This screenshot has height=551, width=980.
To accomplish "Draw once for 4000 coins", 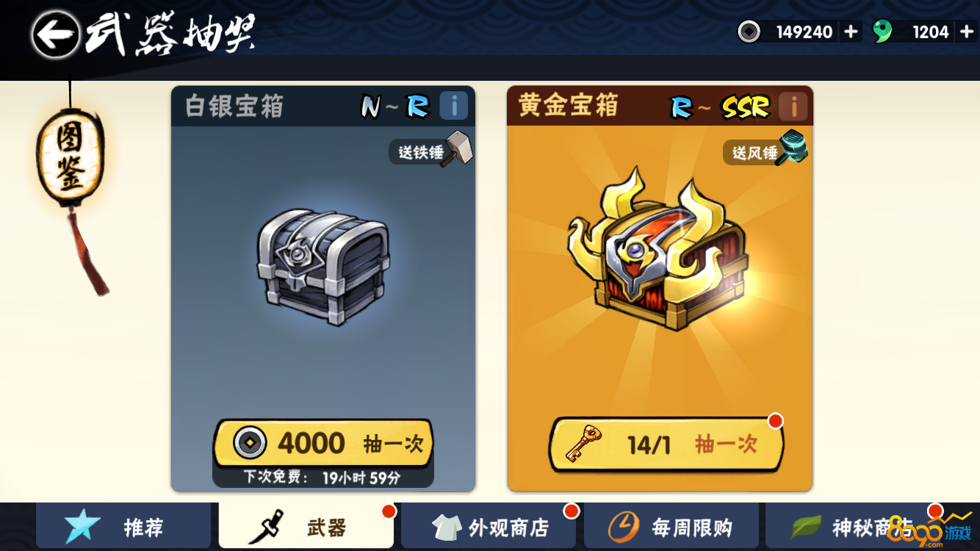I will click(323, 443).
